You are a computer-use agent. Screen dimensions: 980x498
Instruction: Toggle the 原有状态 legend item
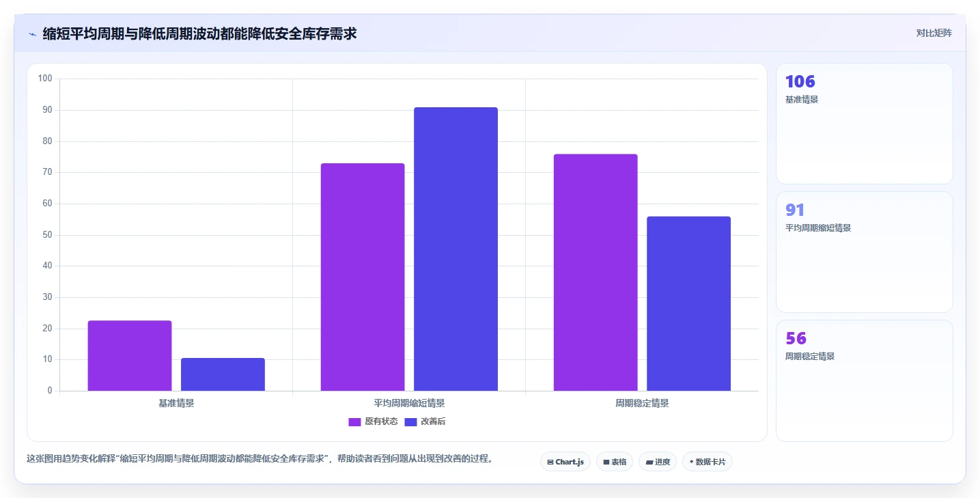tap(373, 421)
